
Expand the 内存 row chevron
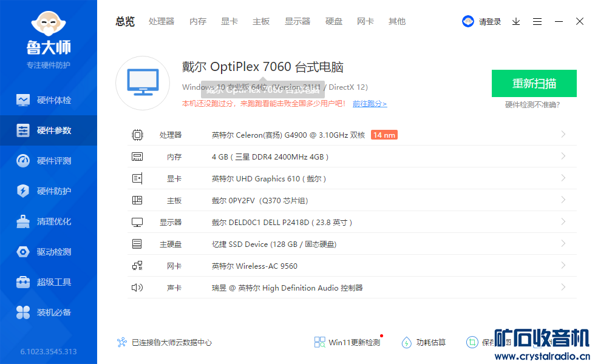(x=563, y=157)
